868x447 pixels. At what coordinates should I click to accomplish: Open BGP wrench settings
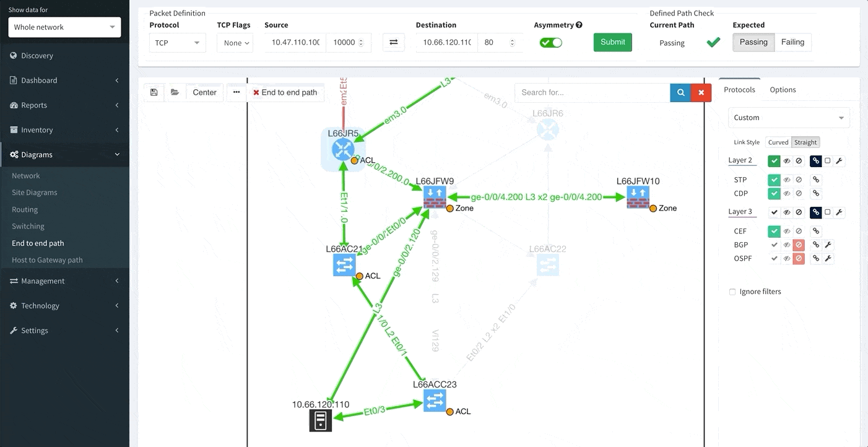point(828,245)
